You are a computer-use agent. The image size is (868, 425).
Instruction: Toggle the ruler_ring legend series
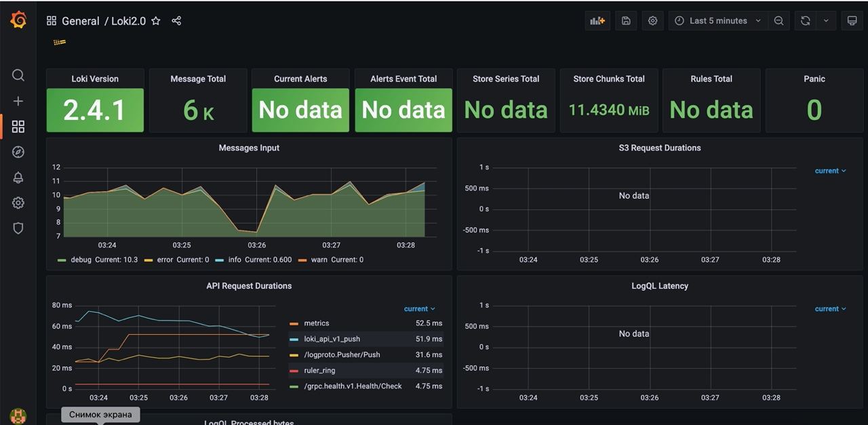(x=319, y=371)
